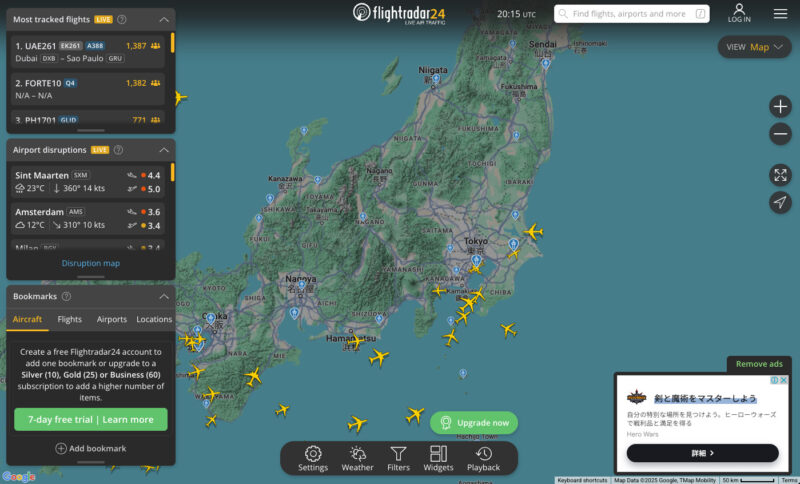Click help icon next to Airport disruptions
Screen dimensions: 800x484
[118, 150]
